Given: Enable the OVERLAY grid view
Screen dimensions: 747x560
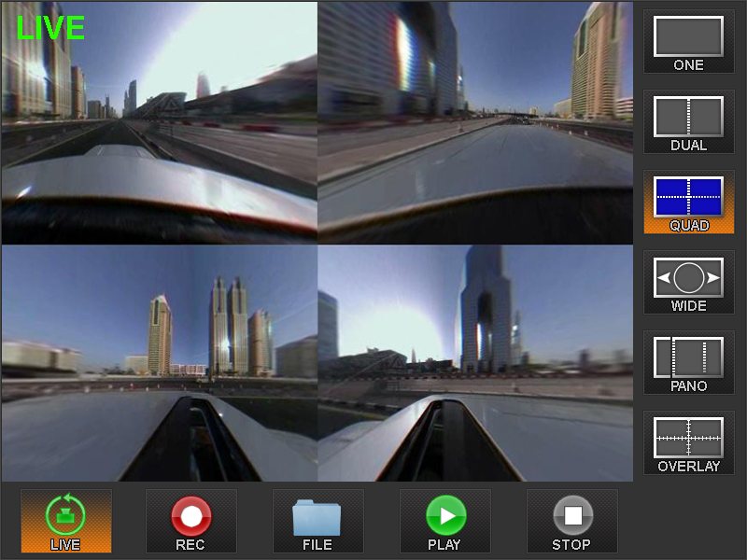Looking at the screenshot, I should pos(688,442).
